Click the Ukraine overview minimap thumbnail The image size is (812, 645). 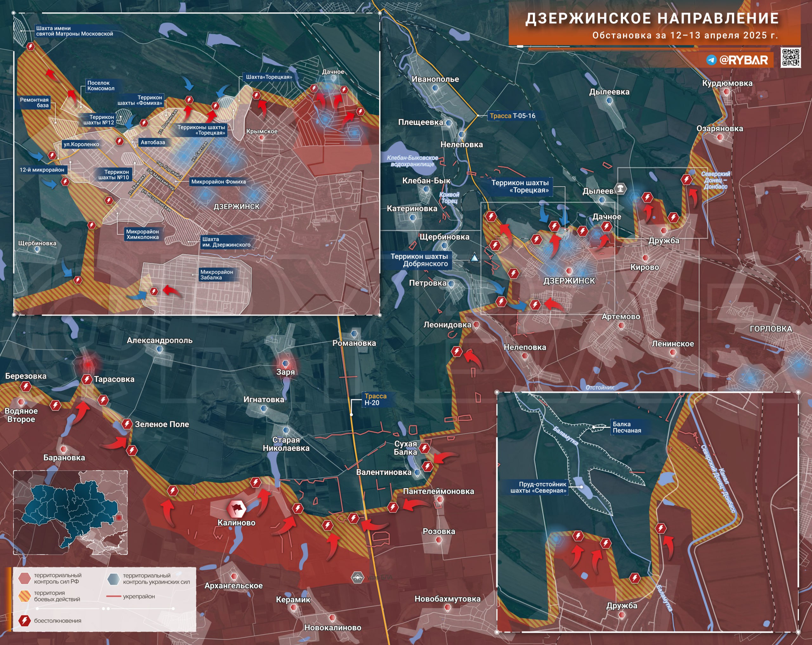[70, 512]
